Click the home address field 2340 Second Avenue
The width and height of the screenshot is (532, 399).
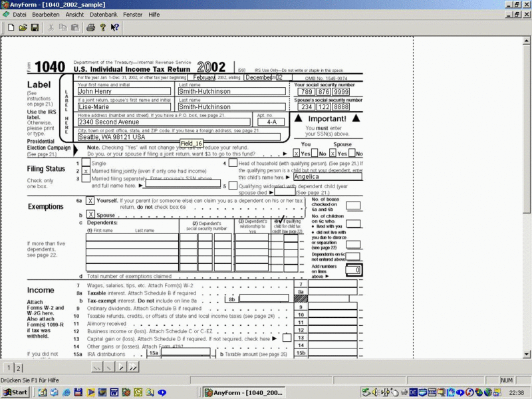[x=164, y=122]
